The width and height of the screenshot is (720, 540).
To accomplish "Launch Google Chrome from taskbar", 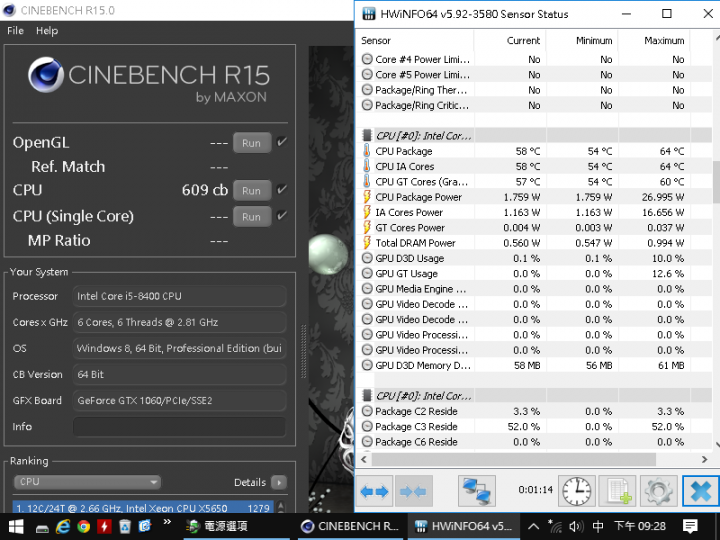I will click(x=84, y=526).
